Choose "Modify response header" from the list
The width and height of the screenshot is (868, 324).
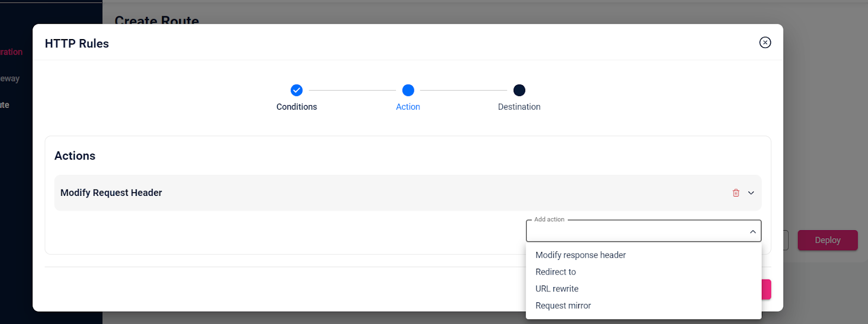[x=580, y=255]
